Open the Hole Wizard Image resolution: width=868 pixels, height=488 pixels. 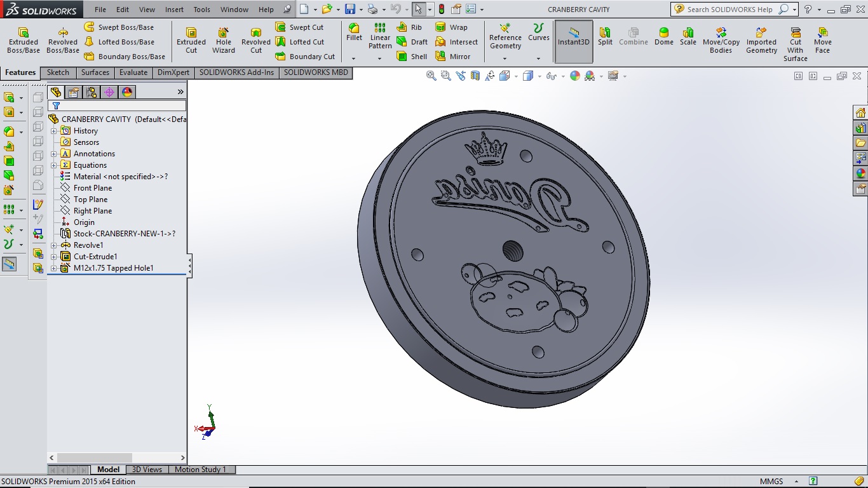(224, 41)
